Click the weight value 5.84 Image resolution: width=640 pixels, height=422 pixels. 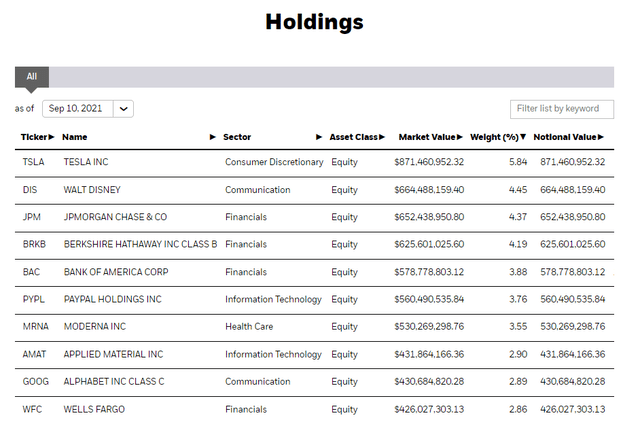tap(518, 162)
